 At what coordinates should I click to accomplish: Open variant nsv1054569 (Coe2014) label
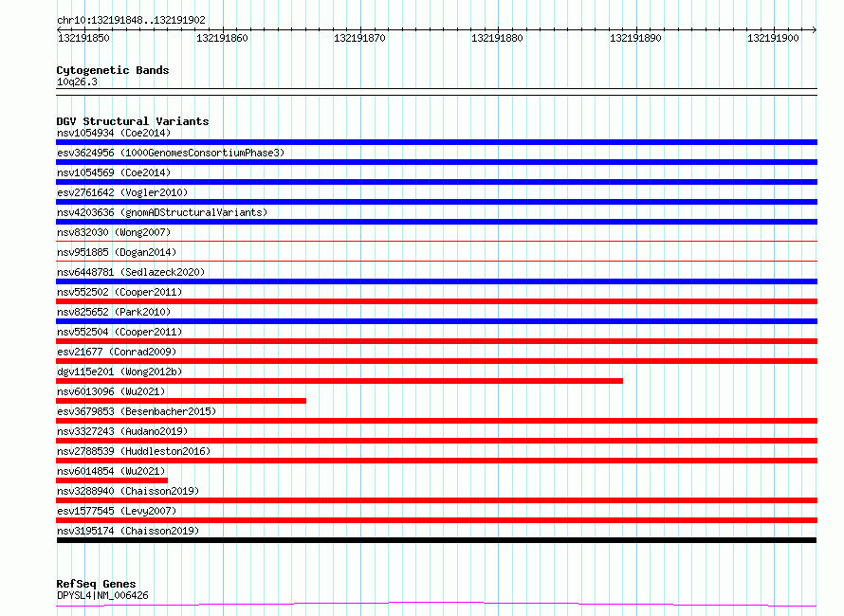(114, 172)
